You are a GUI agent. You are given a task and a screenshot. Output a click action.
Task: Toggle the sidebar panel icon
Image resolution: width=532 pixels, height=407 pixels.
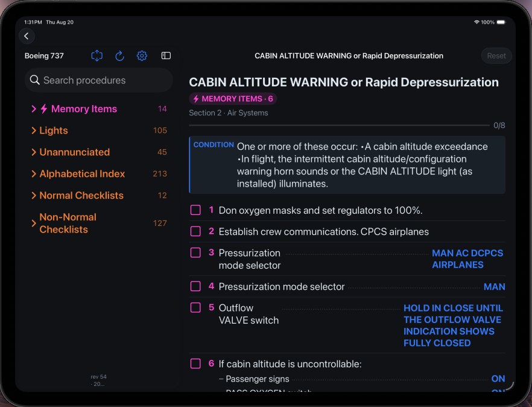(166, 56)
